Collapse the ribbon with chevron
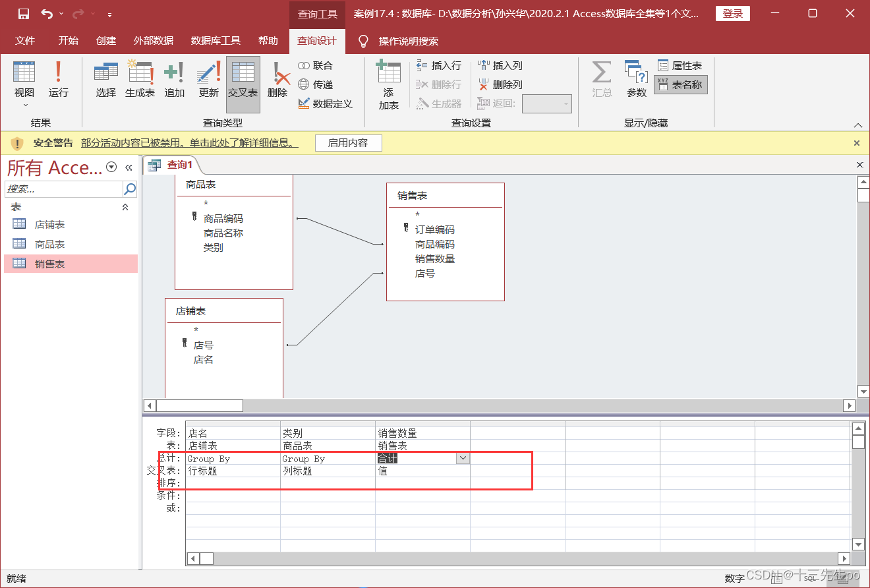Image resolution: width=870 pixels, height=588 pixels. tap(857, 125)
